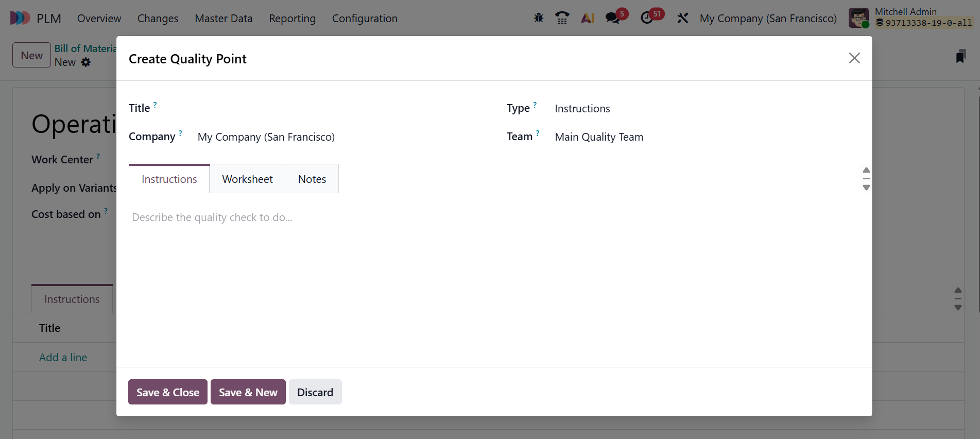Viewport: 980px width, 439px height.
Task: Open the Configuration menu
Action: click(365, 18)
